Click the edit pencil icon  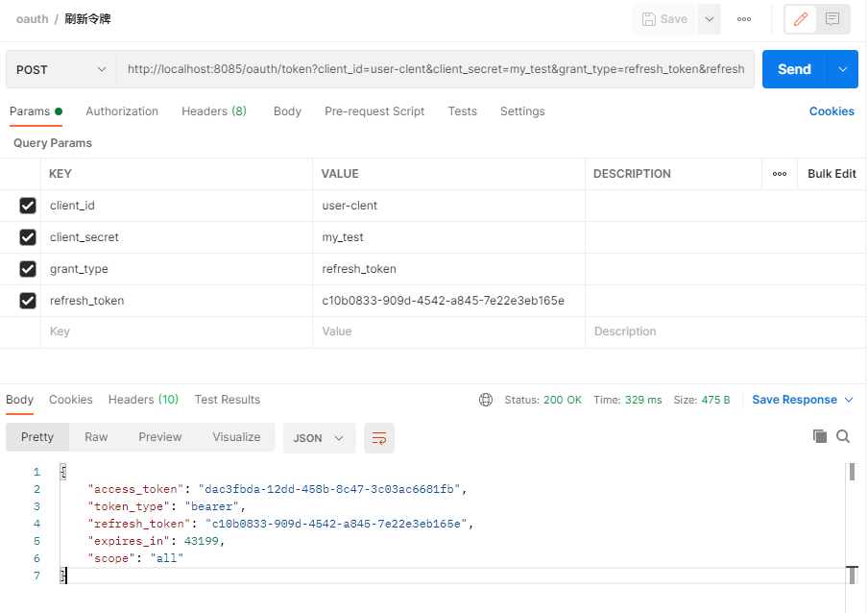tap(800, 19)
